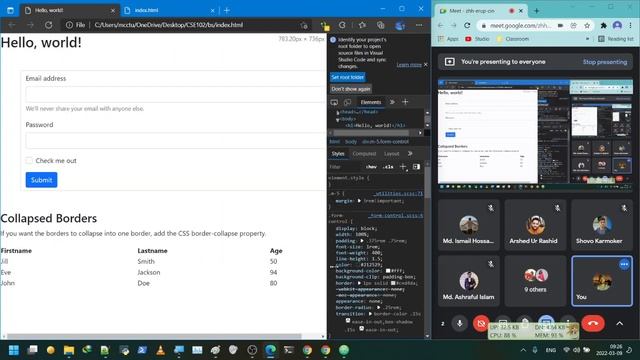Open new tab in Edge window
This screenshot has height=360, width=640.
(227, 10)
